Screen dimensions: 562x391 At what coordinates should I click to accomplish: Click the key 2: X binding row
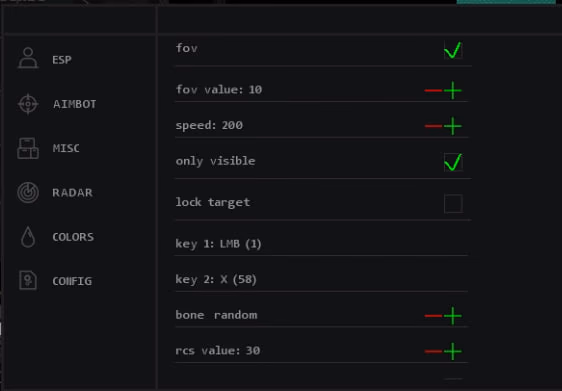point(322,280)
